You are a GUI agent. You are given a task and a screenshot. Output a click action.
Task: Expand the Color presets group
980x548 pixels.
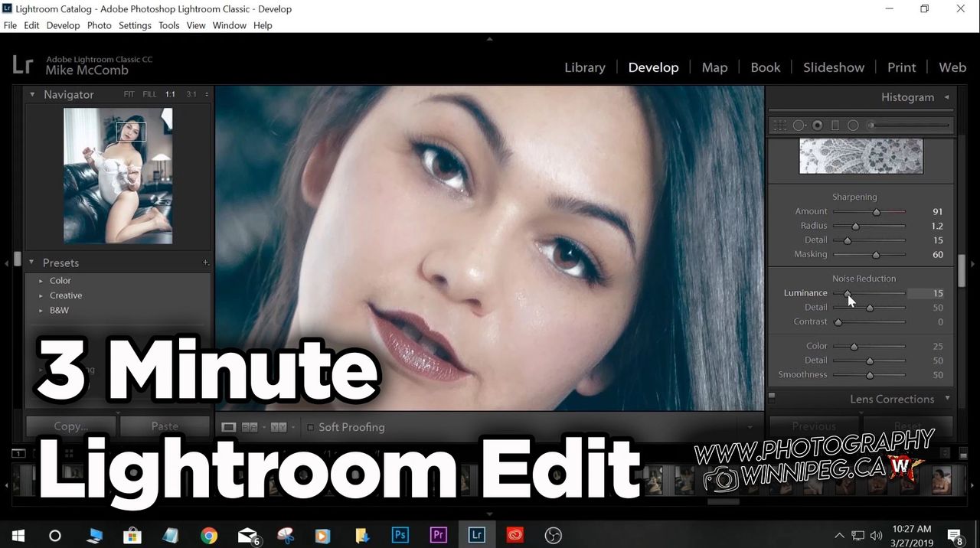click(x=41, y=281)
